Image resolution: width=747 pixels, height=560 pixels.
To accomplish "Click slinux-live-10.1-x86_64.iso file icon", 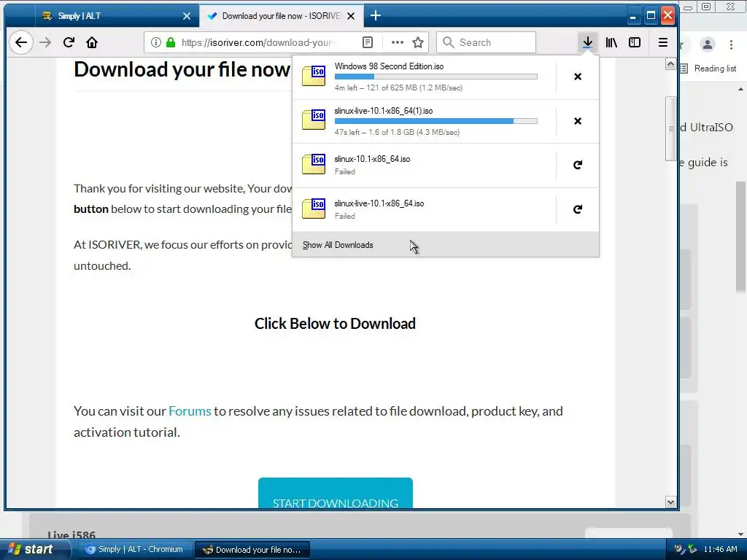I will [x=314, y=209].
